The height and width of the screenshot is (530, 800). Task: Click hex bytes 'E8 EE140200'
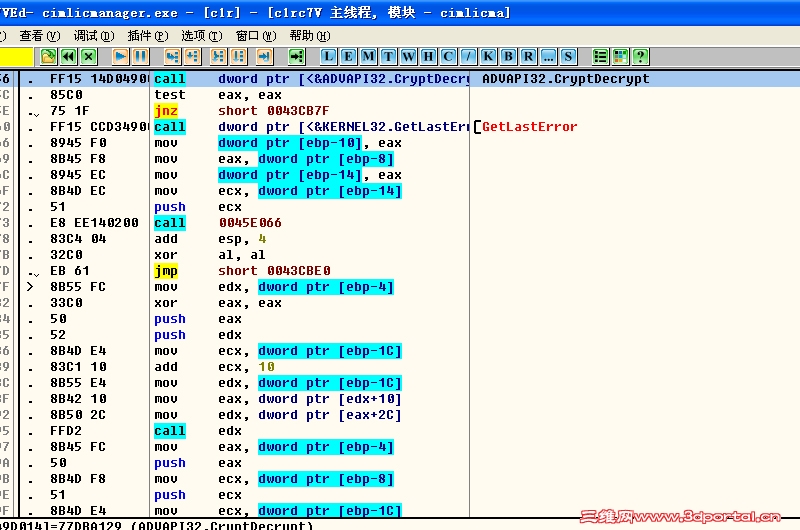point(94,223)
